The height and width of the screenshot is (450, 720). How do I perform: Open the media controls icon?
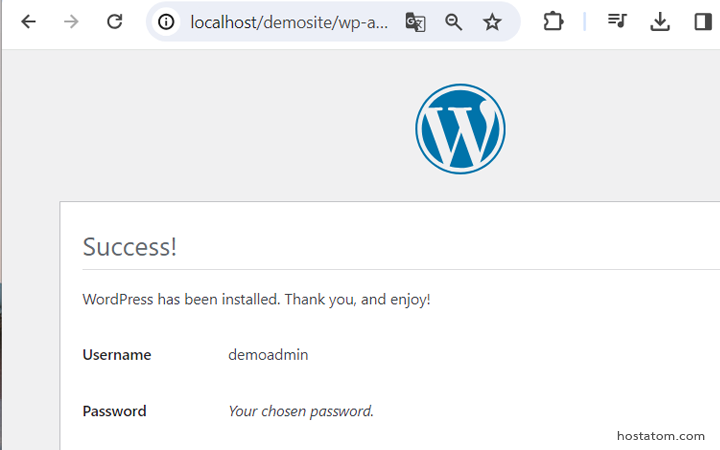coord(617,22)
